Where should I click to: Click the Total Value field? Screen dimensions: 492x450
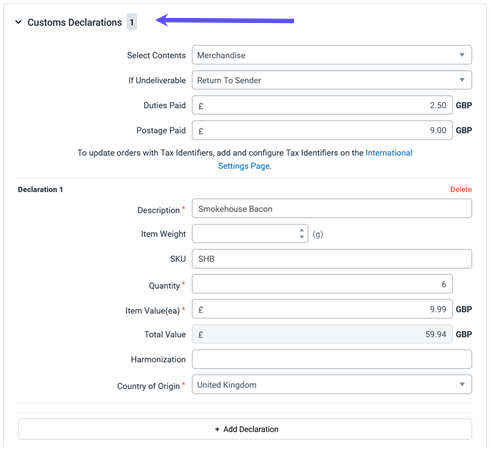[322, 334]
